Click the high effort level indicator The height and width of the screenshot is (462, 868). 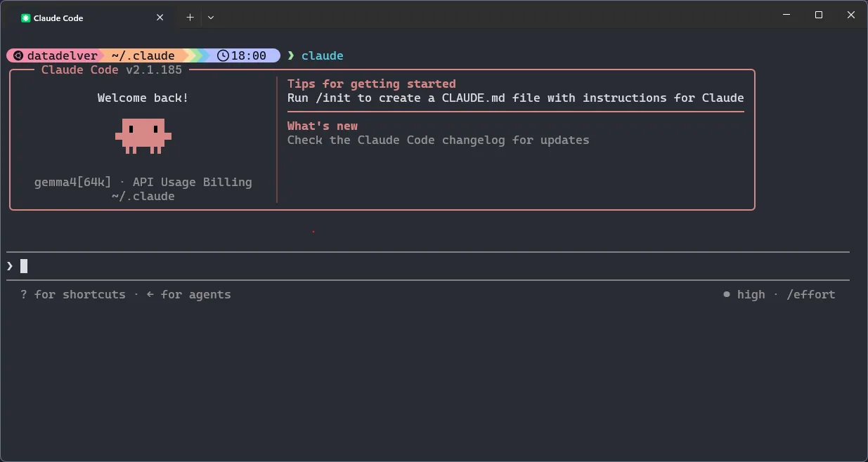744,294
